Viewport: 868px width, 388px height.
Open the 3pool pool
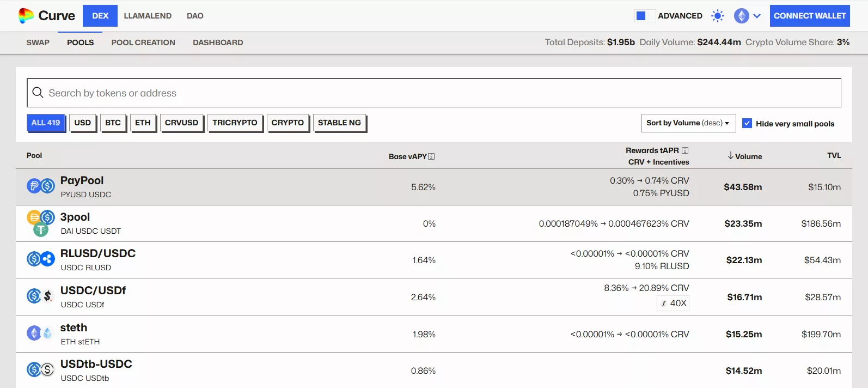tap(434, 223)
